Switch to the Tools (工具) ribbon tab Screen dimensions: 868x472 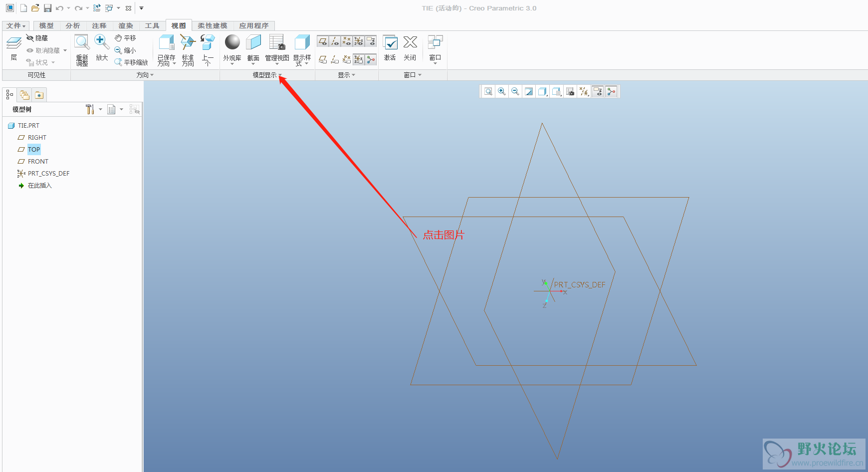pos(152,25)
